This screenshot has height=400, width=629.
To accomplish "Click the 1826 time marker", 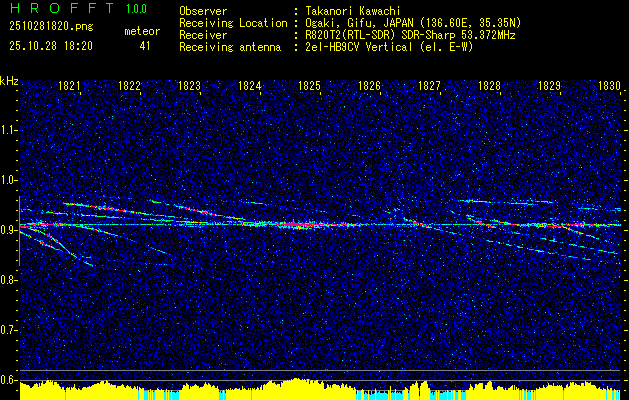I will 369,86.
